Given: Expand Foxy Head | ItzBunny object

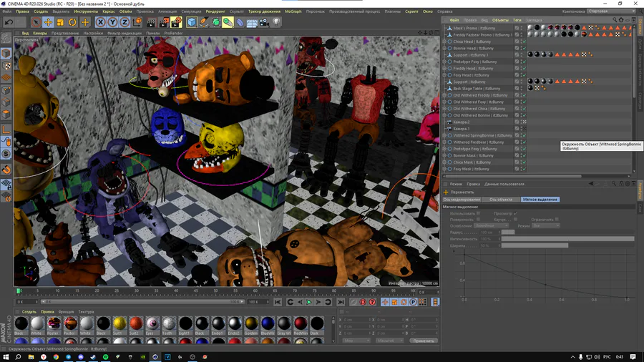Looking at the screenshot, I should pos(444,75).
